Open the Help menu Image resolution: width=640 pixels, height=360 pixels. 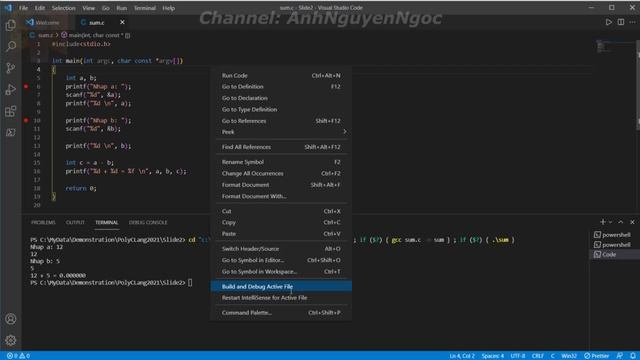169,8
